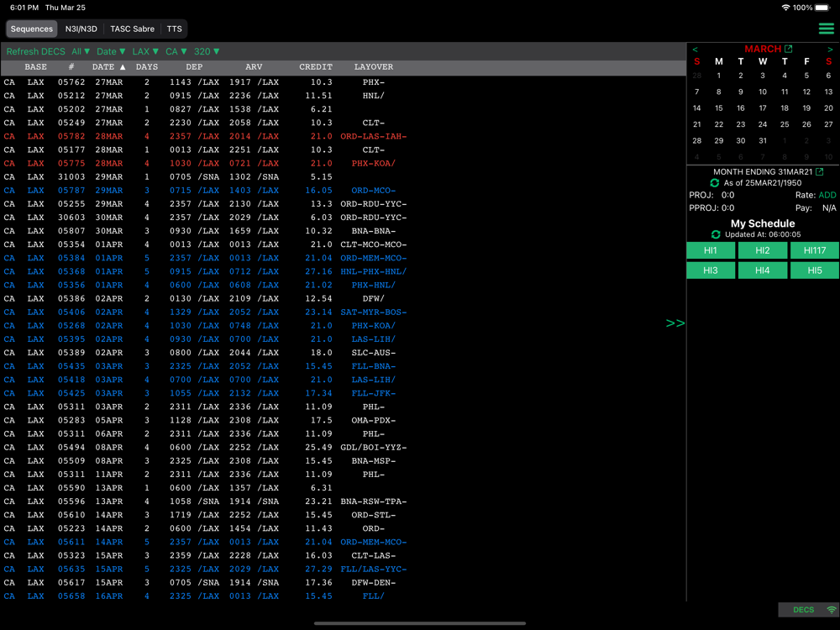Sort by DAYS column header
840x630 pixels.
click(x=147, y=67)
